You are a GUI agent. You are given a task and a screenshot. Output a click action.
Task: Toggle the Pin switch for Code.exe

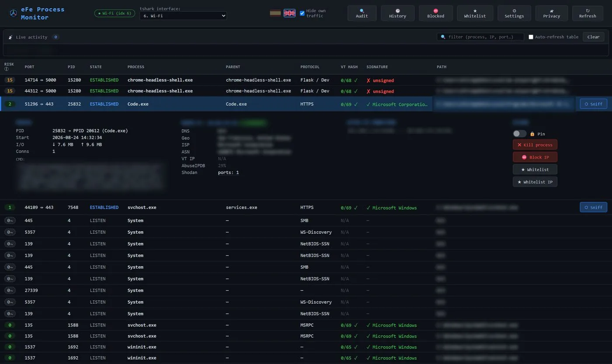[519, 134]
